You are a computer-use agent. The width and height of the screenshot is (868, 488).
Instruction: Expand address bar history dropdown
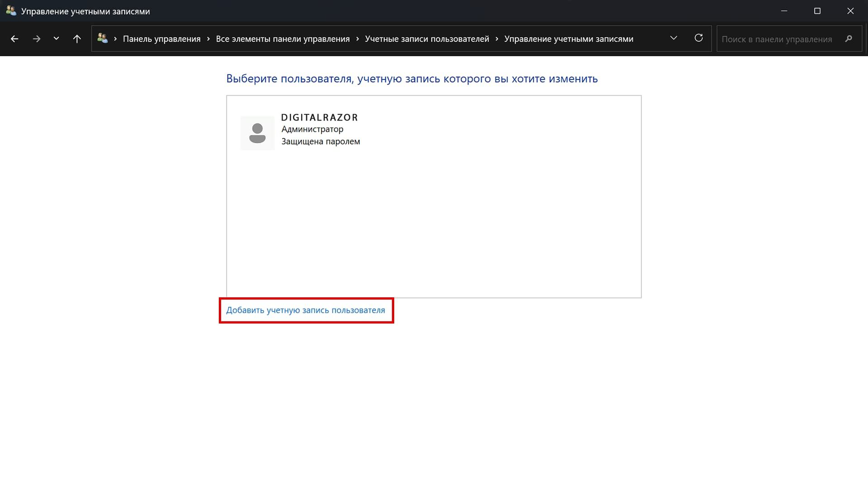674,38
